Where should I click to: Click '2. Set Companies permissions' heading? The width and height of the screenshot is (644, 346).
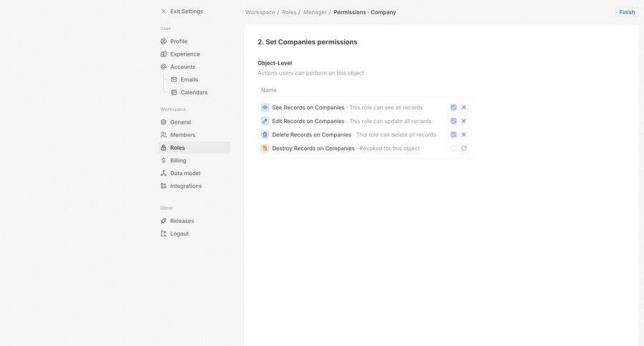point(307,42)
